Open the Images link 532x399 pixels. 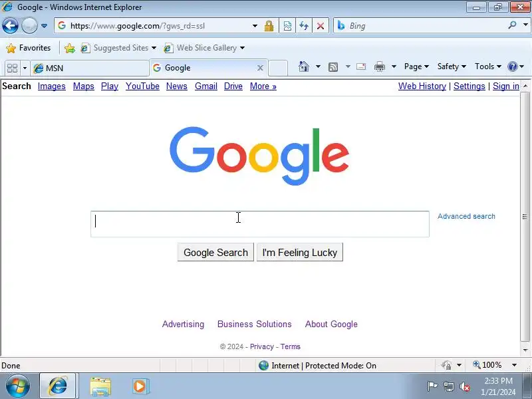coord(52,86)
